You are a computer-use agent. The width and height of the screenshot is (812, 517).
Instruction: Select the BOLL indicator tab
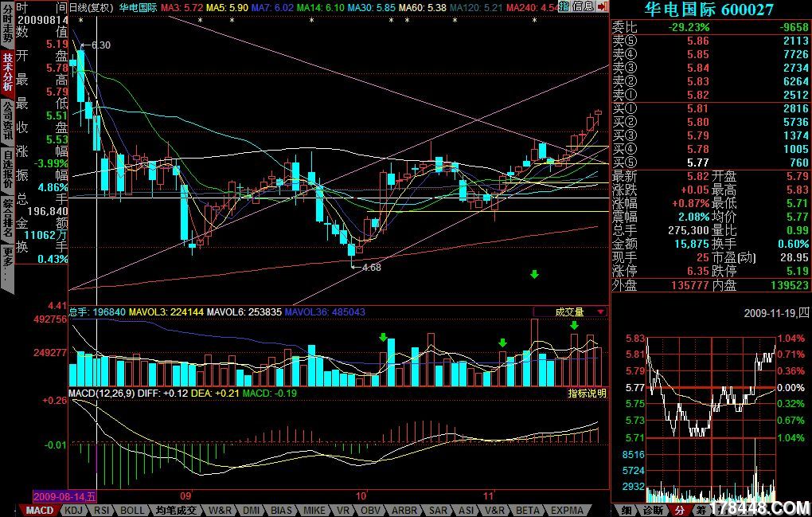coord(133,510)
